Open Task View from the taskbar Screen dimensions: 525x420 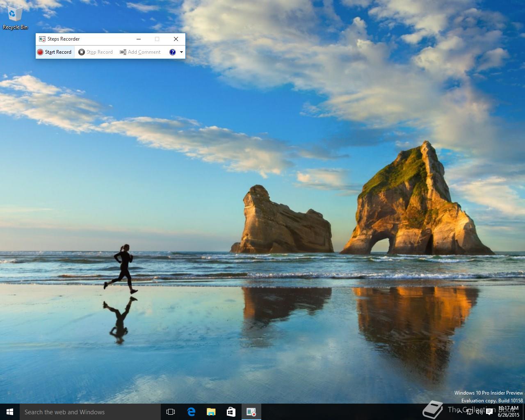[x=171, y=412]
